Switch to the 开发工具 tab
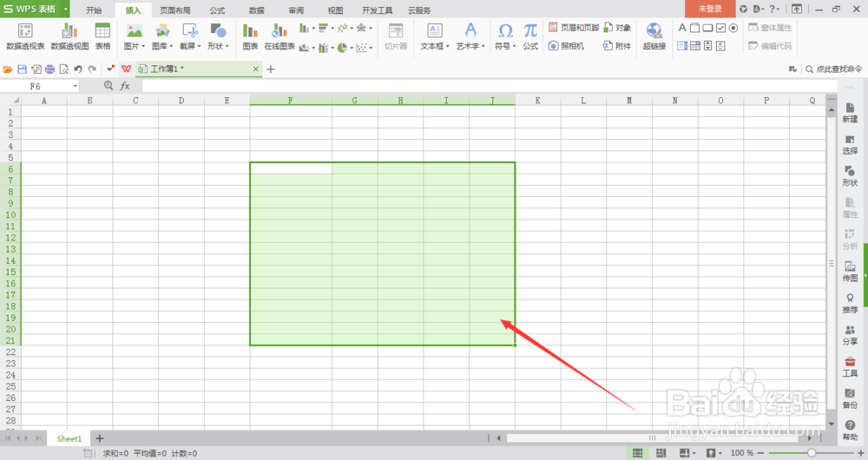Image resolution: width=868 pixels, height=460 pixels. (377, 10)
